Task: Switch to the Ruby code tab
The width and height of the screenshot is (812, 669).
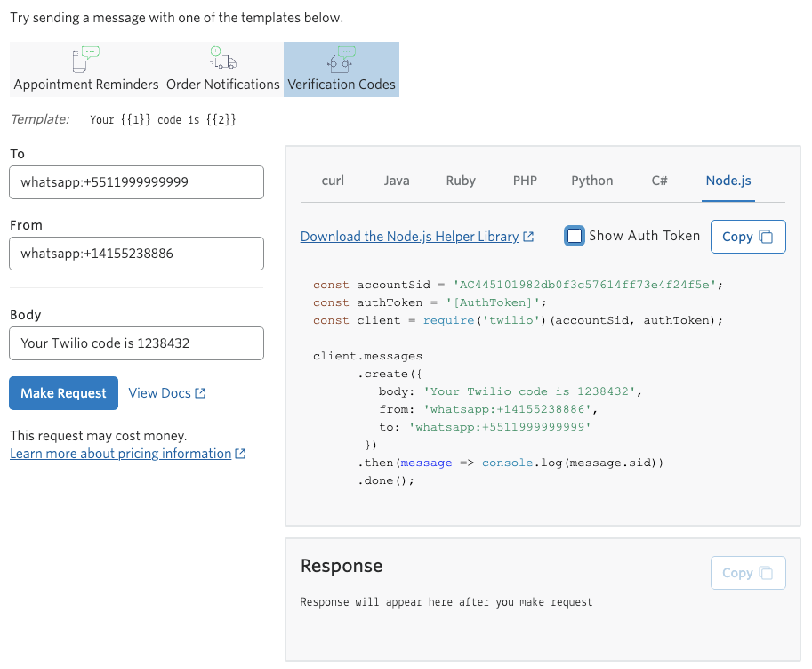Action: [461, 181]
